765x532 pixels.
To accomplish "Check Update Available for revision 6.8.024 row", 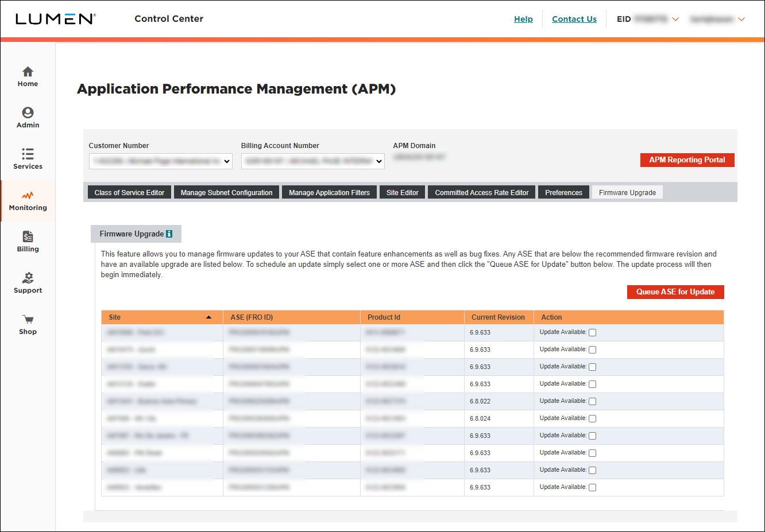I will pyautogui.click(x=592, y=418).
